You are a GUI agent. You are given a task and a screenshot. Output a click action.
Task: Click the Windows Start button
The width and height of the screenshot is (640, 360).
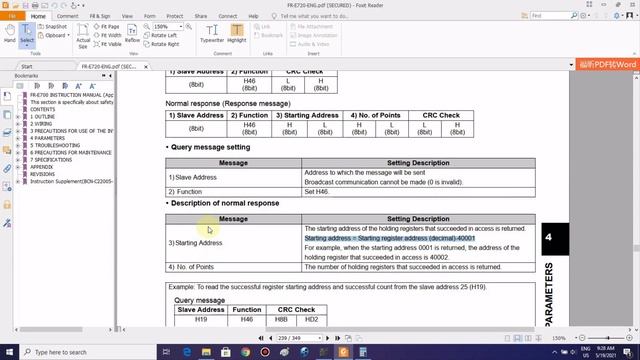[x=9, y=352]
